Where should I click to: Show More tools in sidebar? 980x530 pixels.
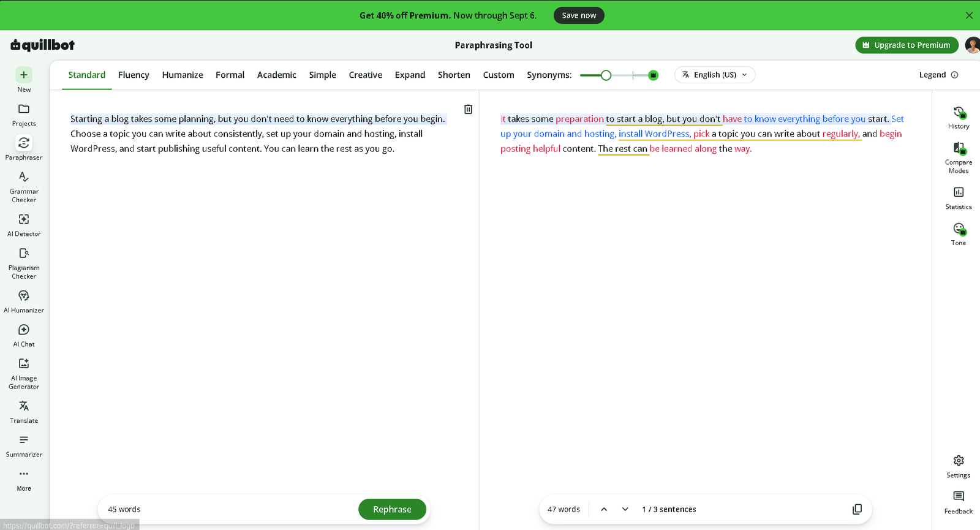(x=24, y=480)
